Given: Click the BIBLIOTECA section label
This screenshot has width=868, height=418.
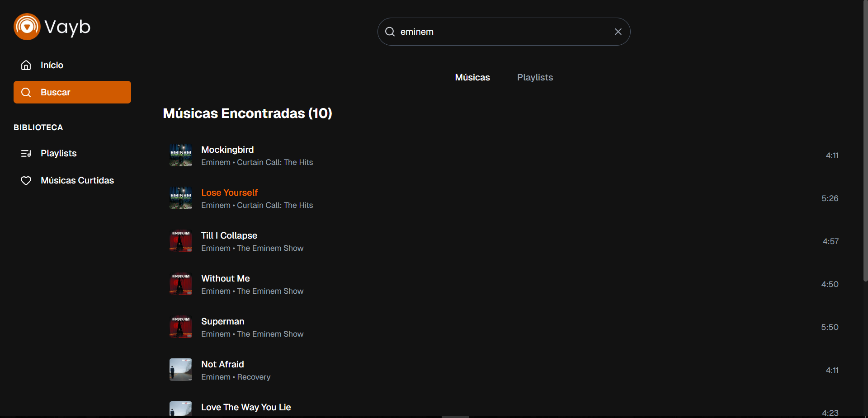Looking at the screenshot, I should [38, 127].
